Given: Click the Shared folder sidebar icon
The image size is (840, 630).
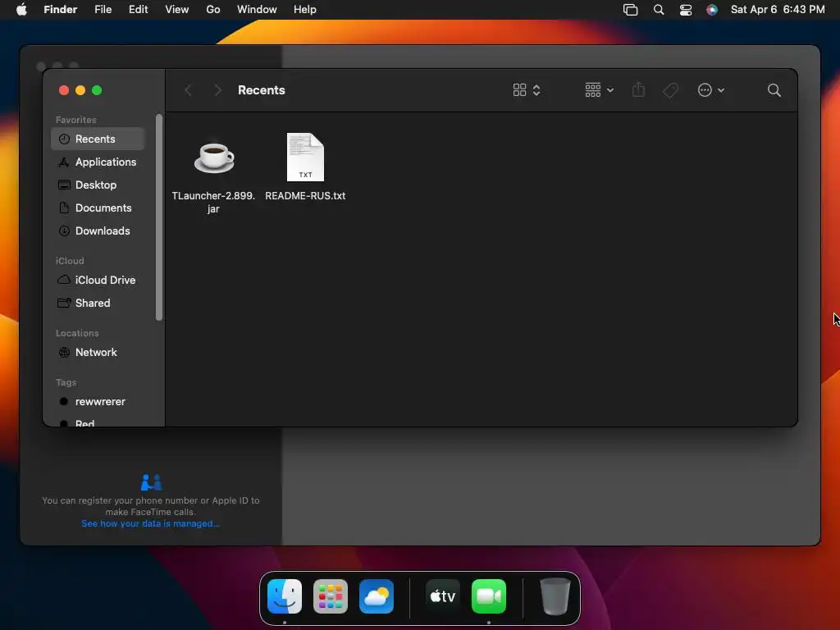Looking at the screenshot, I should click(64, 303).
